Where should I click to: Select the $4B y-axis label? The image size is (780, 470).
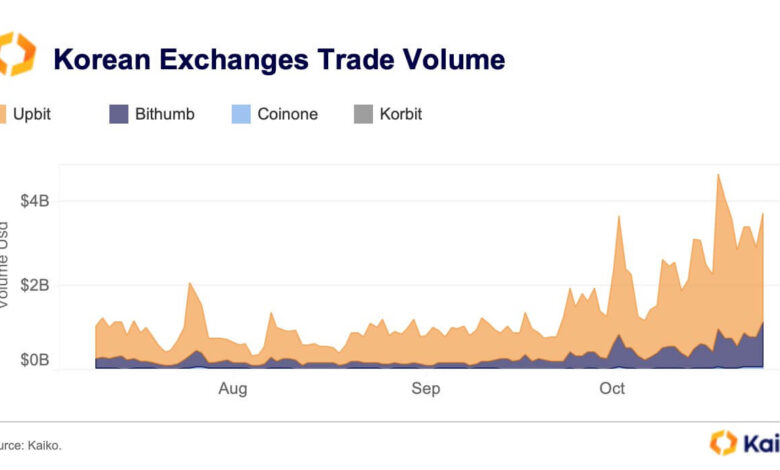[x=37, y=201]
